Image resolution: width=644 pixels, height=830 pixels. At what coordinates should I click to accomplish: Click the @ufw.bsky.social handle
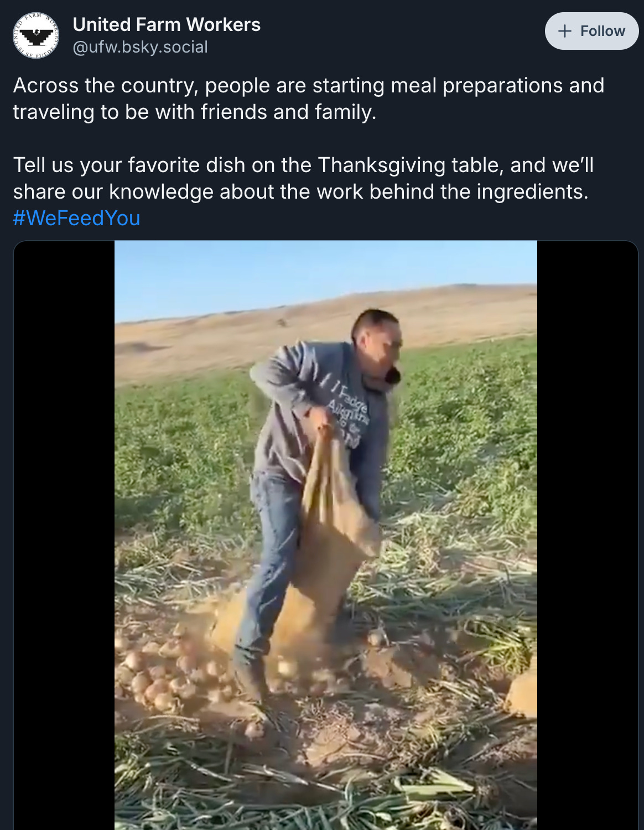pos(140,47)
